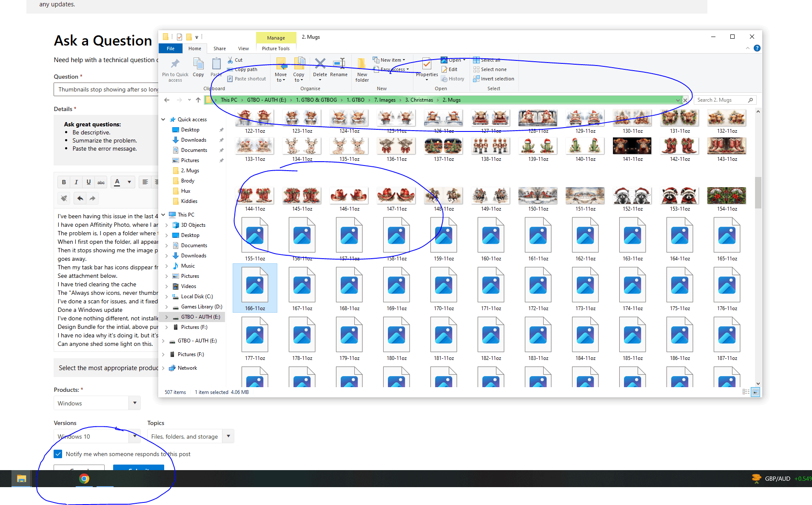Image resolution: width=812 pixels, height=505 pixels.
Task: Click the Bold formatting button
Action: point(64,182)
